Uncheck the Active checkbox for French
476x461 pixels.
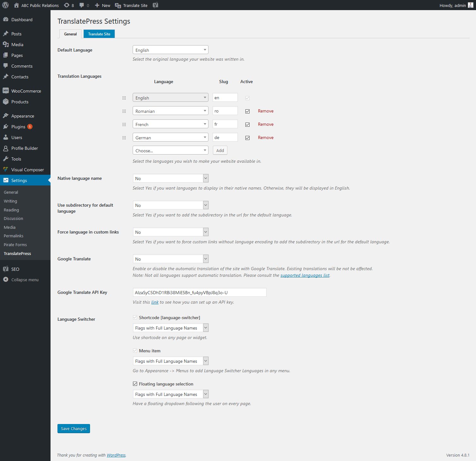tap(248, 124)
